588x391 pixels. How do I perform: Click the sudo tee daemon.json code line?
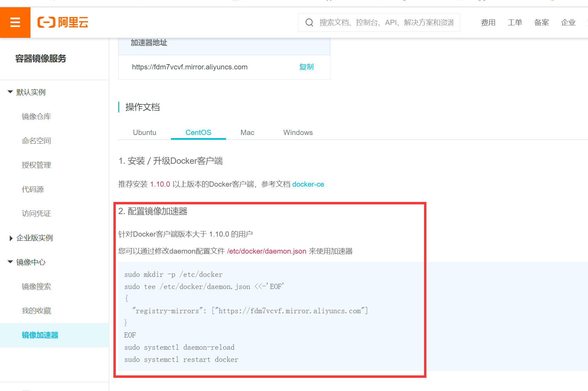(204, 287)
